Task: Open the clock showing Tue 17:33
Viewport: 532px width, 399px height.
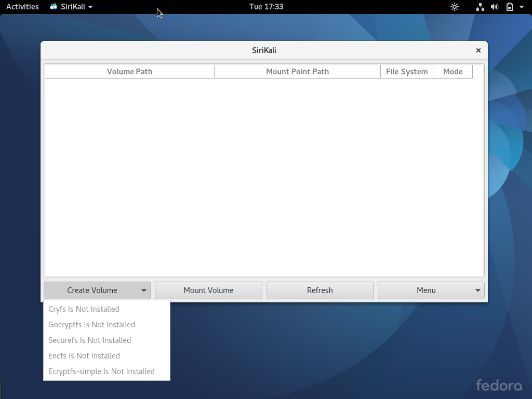Action: pyautogui.click(x=266, y=7)
